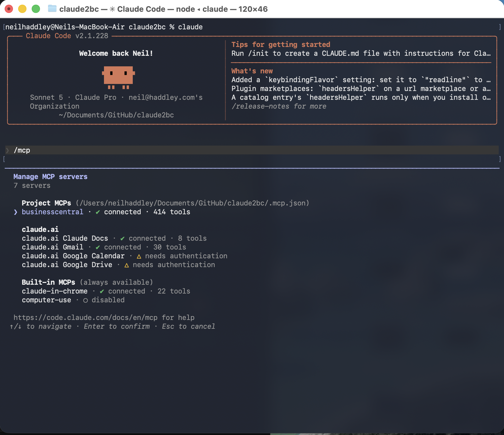Click 'needs authentication' on Google Calendar row

(x=186, y=256)
